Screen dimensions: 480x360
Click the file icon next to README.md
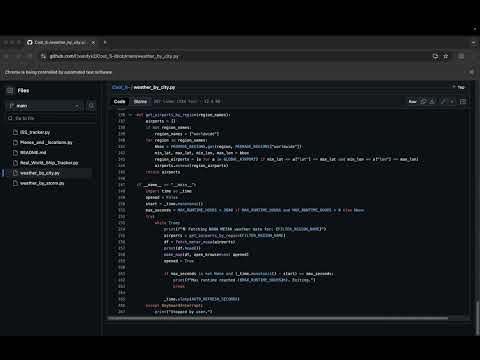coord(15,153)
